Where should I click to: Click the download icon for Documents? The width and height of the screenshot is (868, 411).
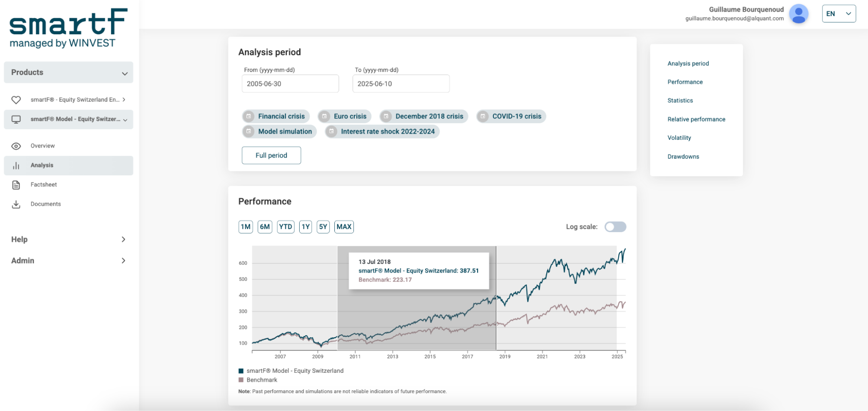click(16, 204)
